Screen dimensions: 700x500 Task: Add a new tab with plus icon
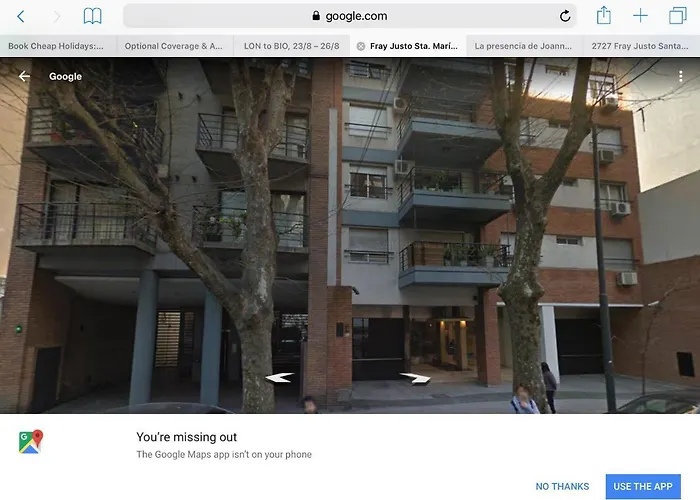640,16
